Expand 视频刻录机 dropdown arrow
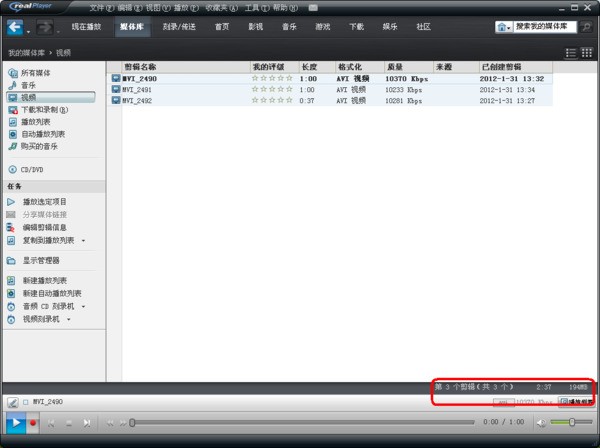 69,320
